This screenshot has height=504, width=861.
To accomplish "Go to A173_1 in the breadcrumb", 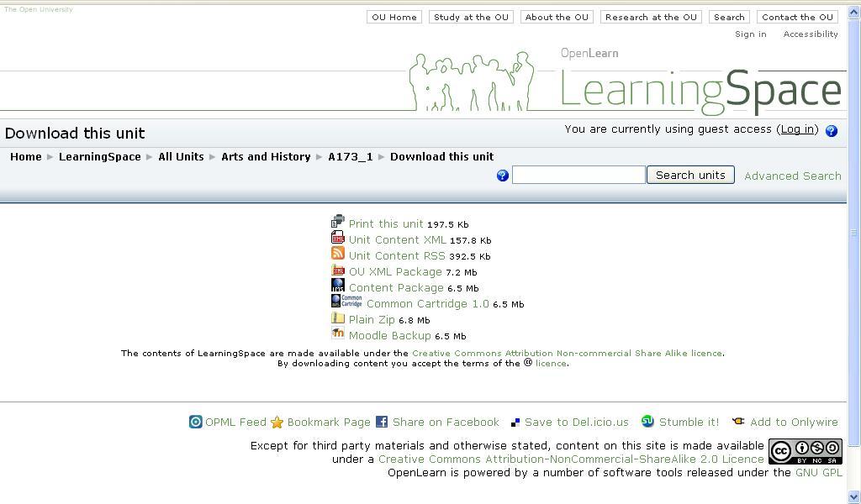I will click(351, 157).
